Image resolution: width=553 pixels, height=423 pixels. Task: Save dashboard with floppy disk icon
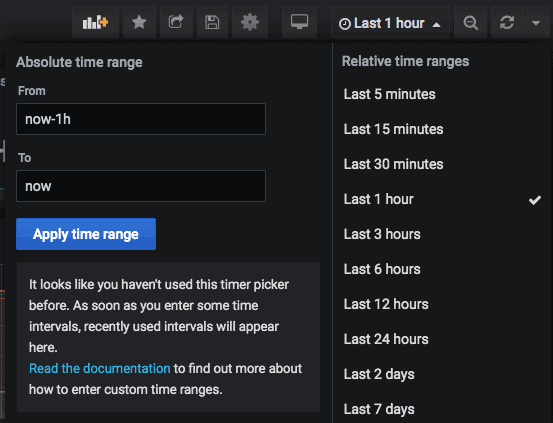[212, 23]
